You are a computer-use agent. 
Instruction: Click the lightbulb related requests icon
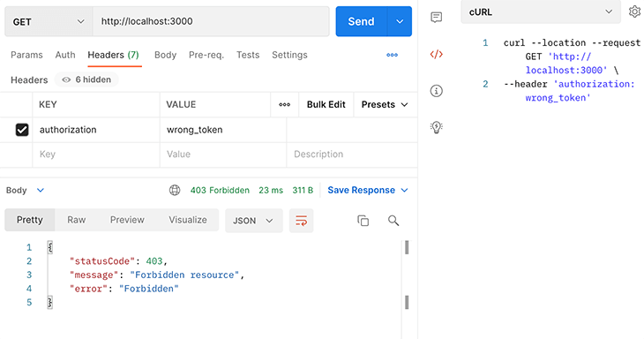click(436, 127)
